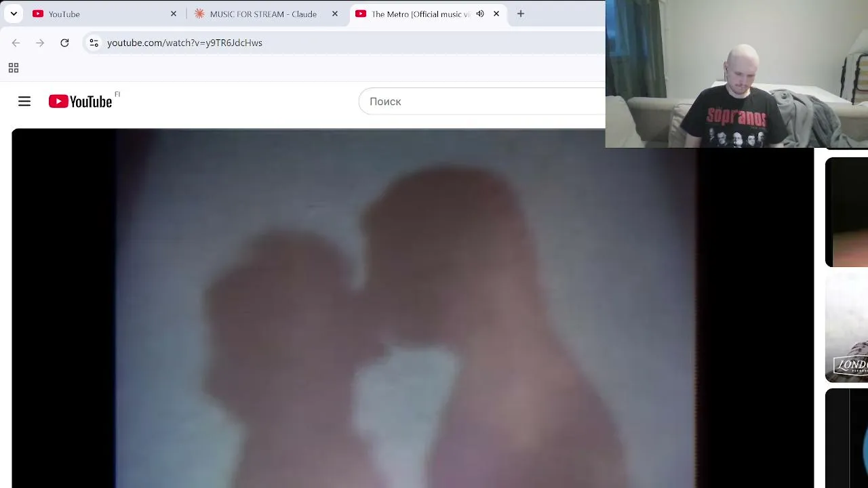Viewport: 868px width, 488px height.
Task: Pause the video by clicking the player
Action: click(x=412, y=308)
